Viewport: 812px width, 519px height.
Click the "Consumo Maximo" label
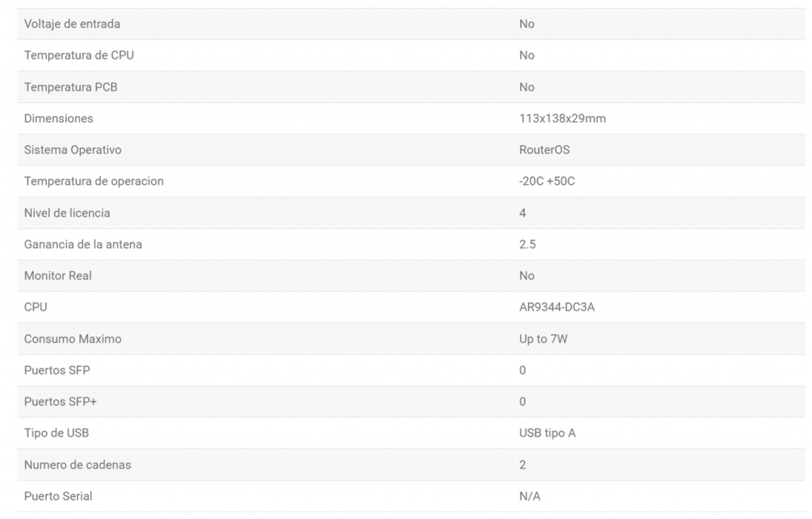point(73,339)
